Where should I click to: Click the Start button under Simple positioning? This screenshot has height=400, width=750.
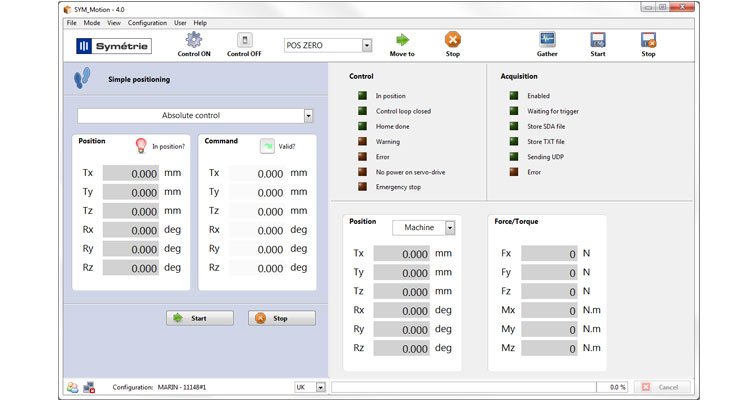pos(199,318)
